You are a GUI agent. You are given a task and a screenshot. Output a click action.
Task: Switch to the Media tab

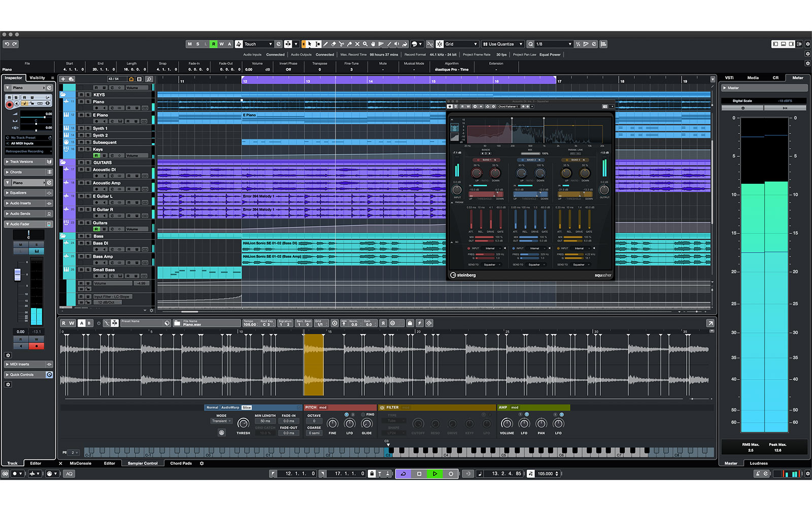coord(753,78)
